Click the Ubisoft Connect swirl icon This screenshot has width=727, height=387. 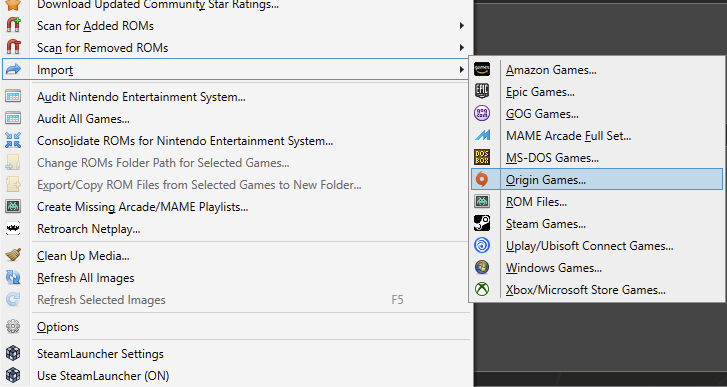(482, 246)
